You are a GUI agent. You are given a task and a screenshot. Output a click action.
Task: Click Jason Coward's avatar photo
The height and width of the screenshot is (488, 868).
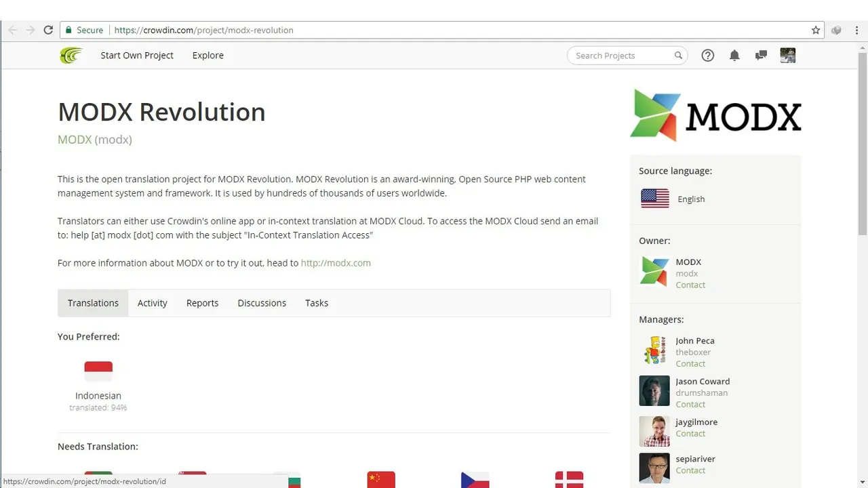pos(654,391)
